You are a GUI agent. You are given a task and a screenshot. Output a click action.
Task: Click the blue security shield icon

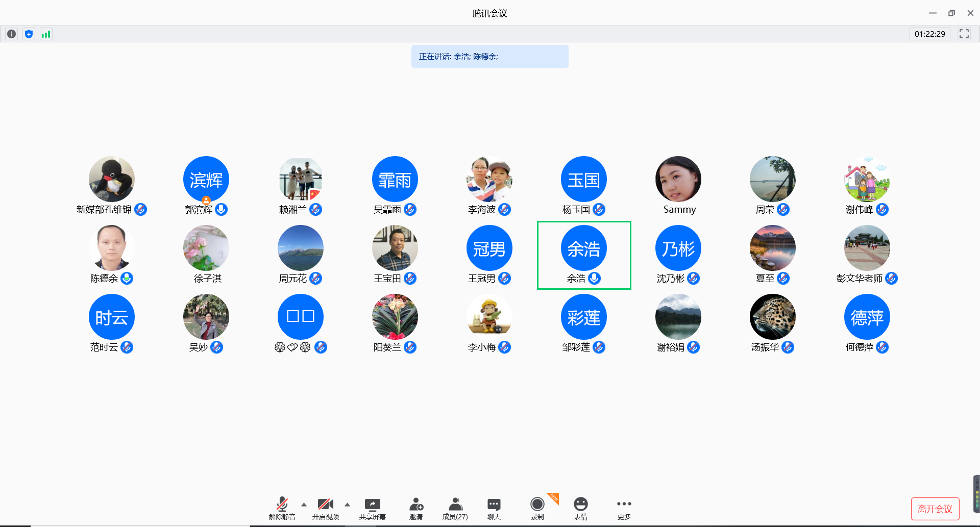click(x=29, y=34)
